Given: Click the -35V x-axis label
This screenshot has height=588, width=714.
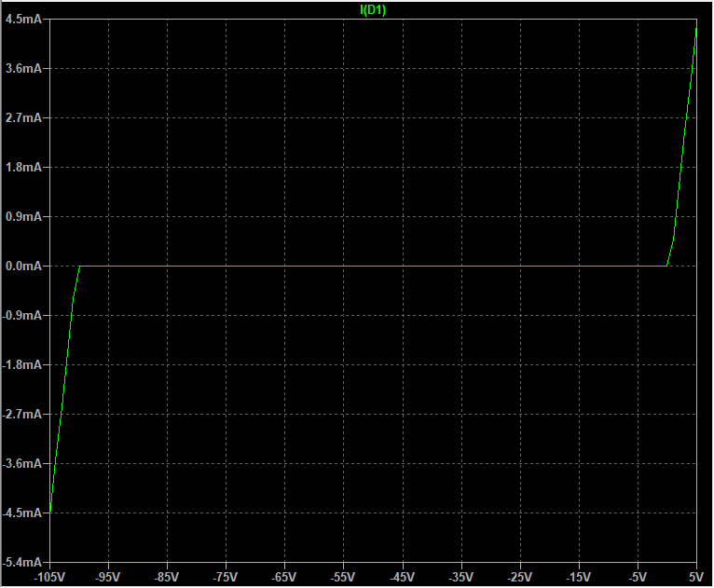Looking at the screenshot, I should pyautogui.click(x=461, y=577).
